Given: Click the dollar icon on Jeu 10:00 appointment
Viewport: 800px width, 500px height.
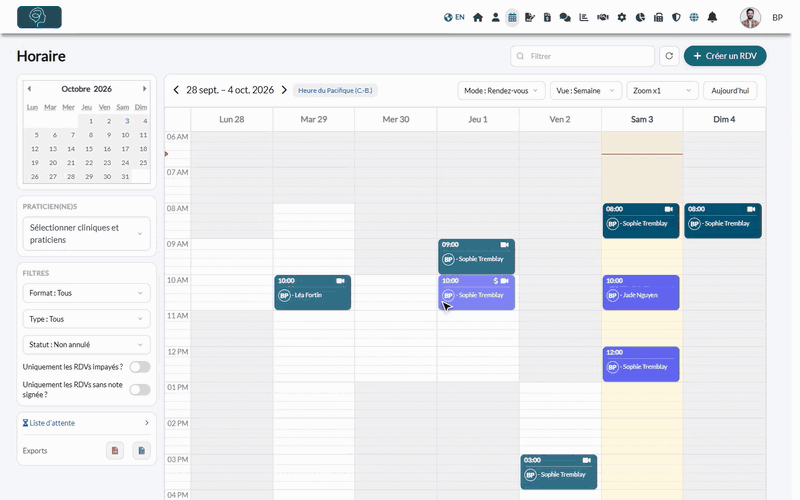Looking at the screenshot, I should tap(495, 281).
